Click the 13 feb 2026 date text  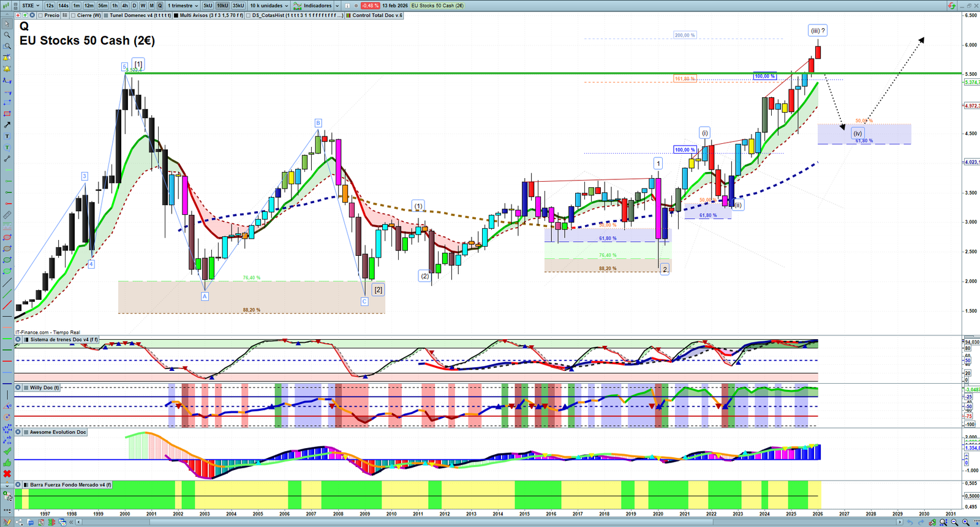(x=395, y=6)
